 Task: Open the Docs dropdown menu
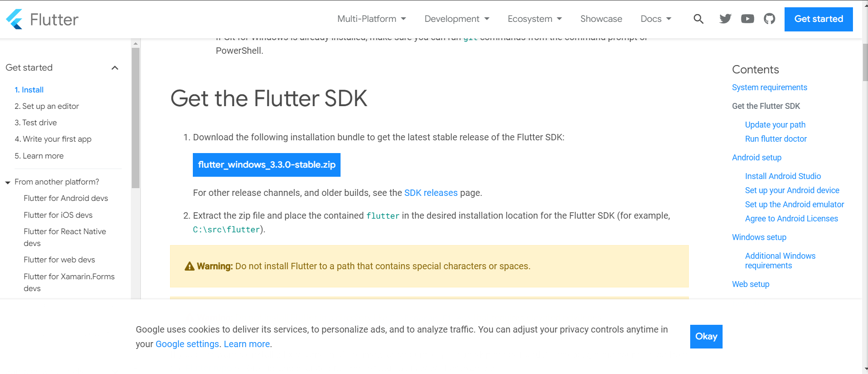tap(656, 19)
